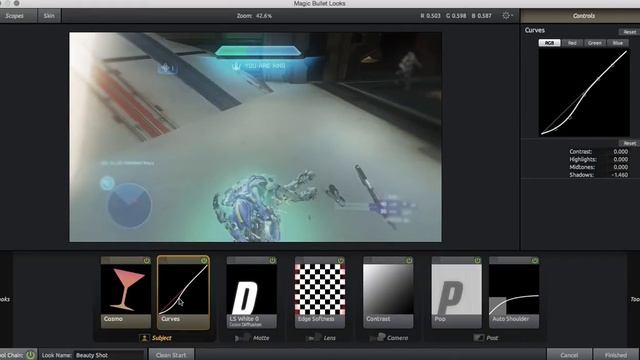640x360 pixels.
Task: Reset the contrast values section
Action: click(629, 143)
